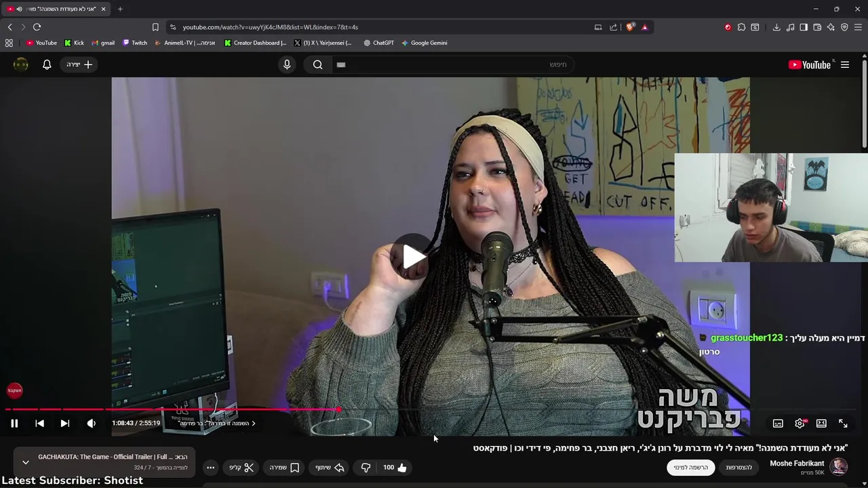Open Brave Shields lion icon
The width and height of the screenshot is (868, 488).
tap(630, 27)
